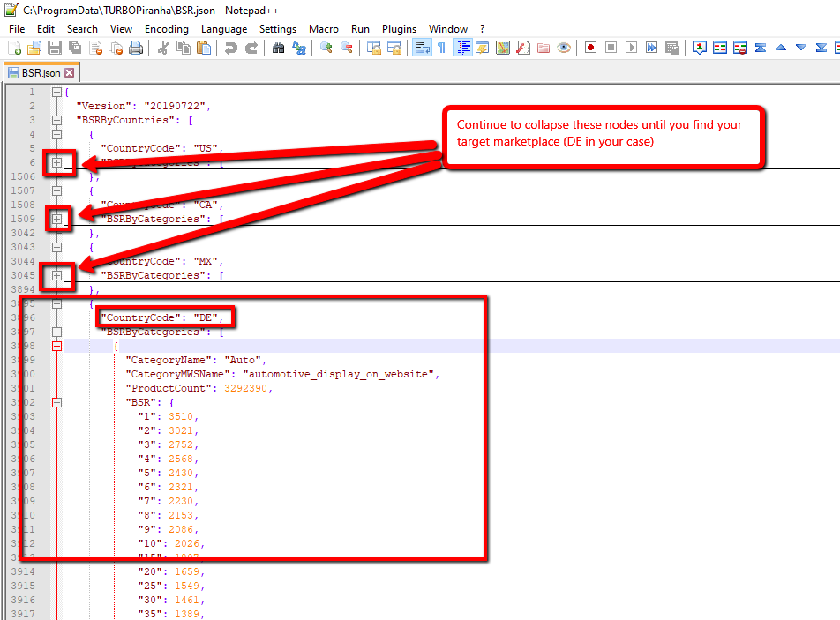
Task: Collapse the Auto category fold marker on line 3898
Action: (x=56, y=347)
